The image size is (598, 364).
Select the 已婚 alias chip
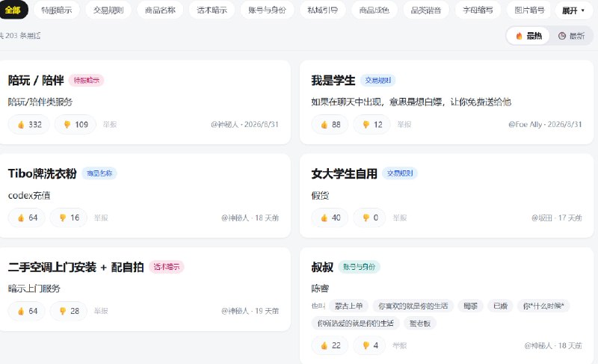click(500, 306)
